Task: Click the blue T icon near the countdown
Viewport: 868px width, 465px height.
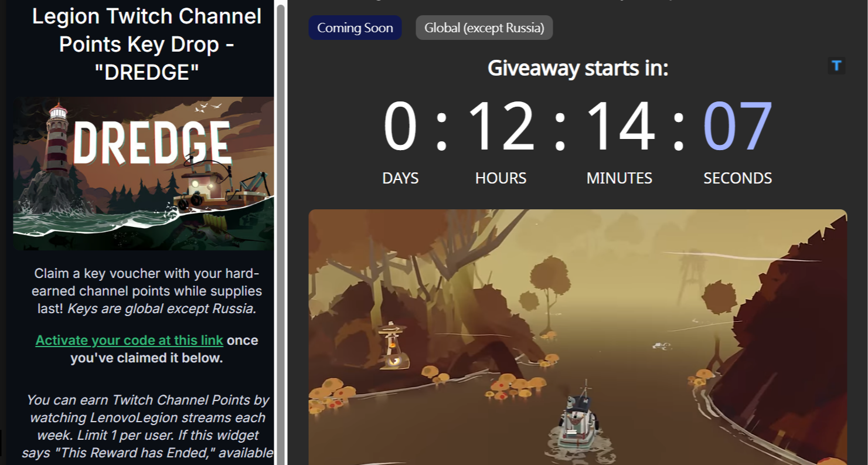Action: (x=836, y=66)
